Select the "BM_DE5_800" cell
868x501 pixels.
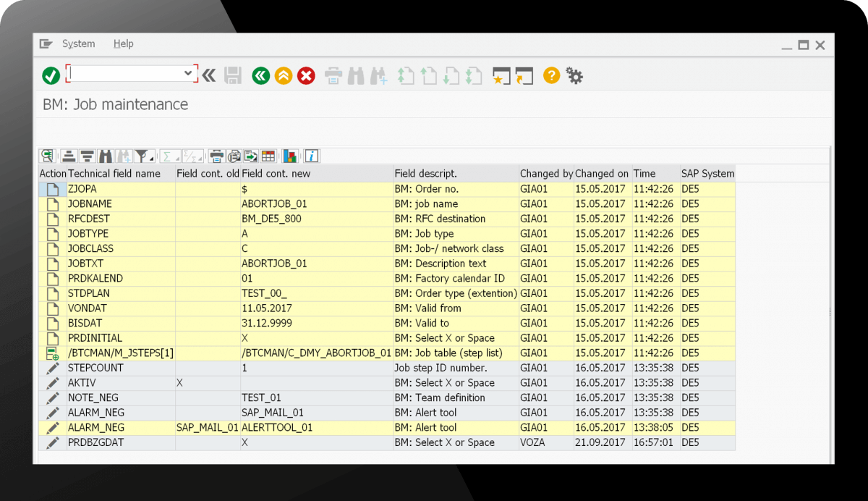(x=317, y=219)
